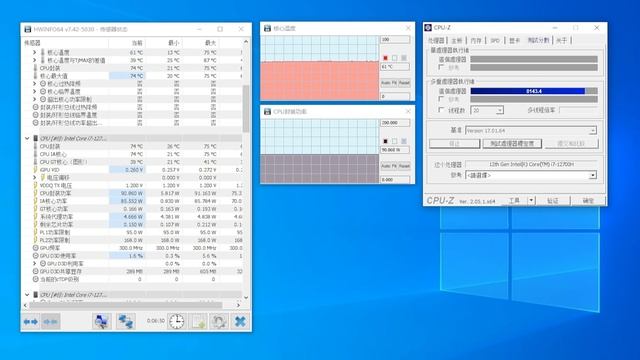Expand 核心温度与TjMAX的差值 tree row
The image size is (640, 360).
[35, 60]
